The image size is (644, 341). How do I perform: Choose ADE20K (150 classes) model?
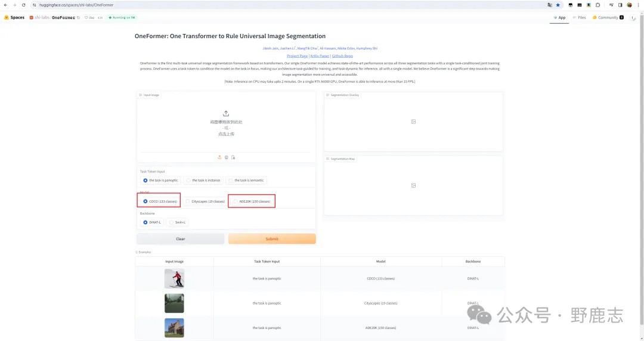(252, 201)
